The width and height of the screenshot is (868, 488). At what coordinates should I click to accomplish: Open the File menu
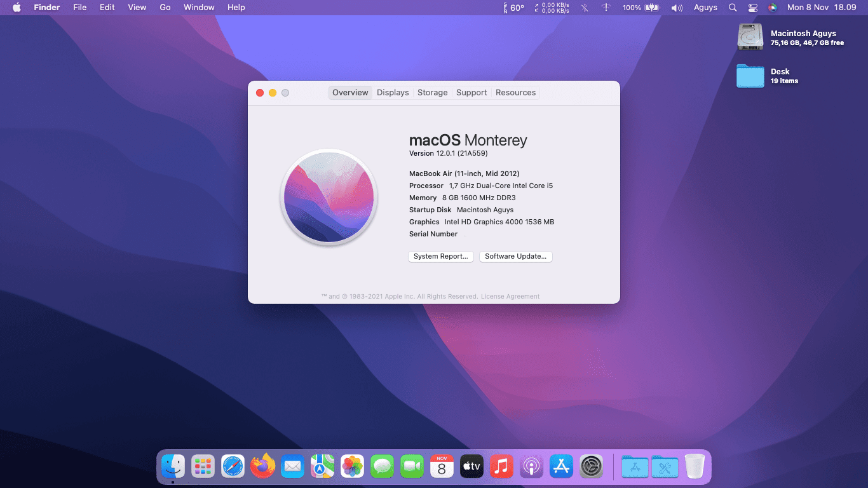(79, 8)
